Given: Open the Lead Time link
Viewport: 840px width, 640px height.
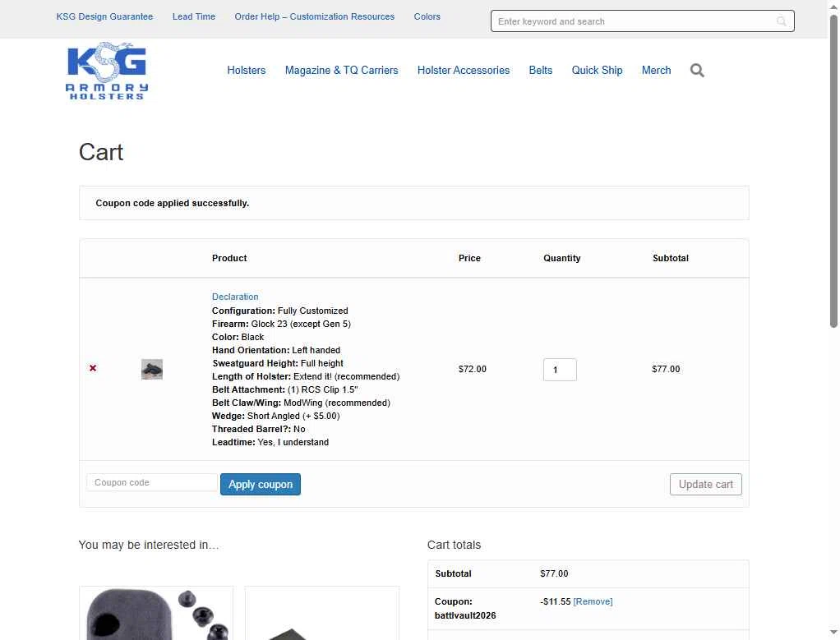Looking at the screenshot, I should click(194, 16).
